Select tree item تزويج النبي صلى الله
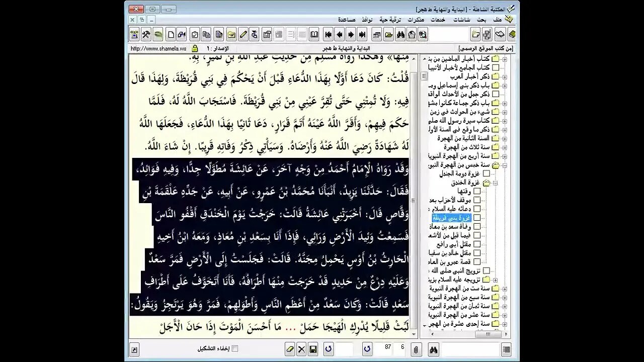644x362 pixels. pos(455,270)
